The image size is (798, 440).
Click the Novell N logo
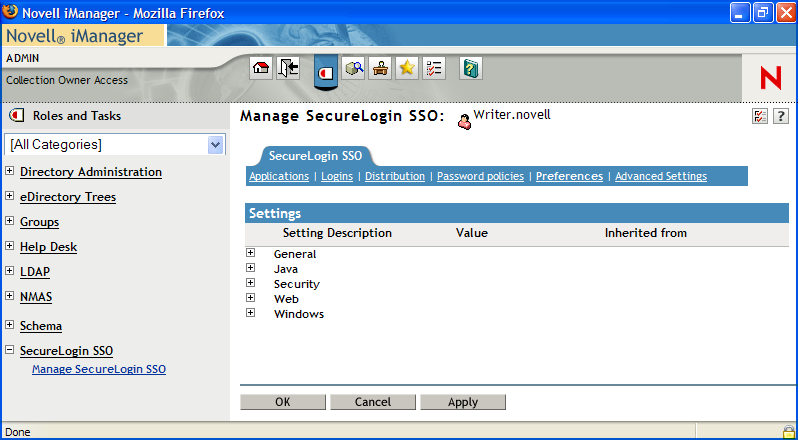point(771,79)
